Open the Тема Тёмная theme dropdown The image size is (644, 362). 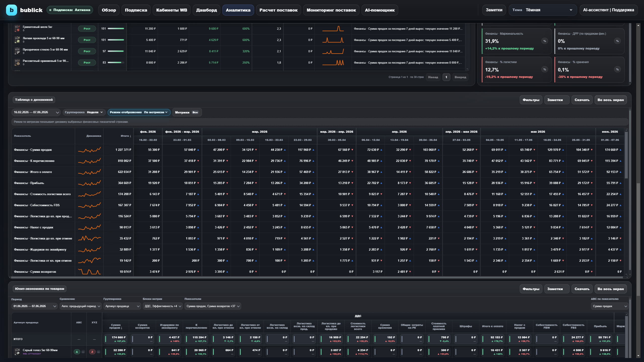pyautogui.click(x=543, y=10)
